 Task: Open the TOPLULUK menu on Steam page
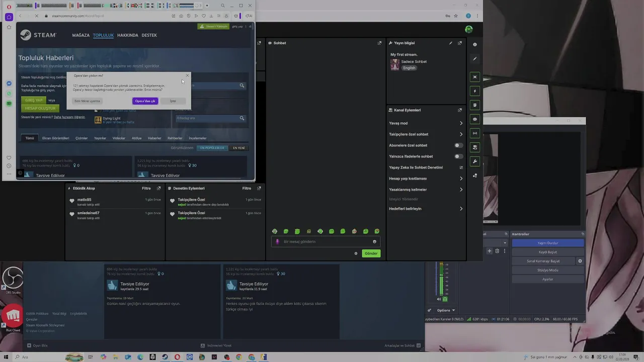(x=103, y=35)
